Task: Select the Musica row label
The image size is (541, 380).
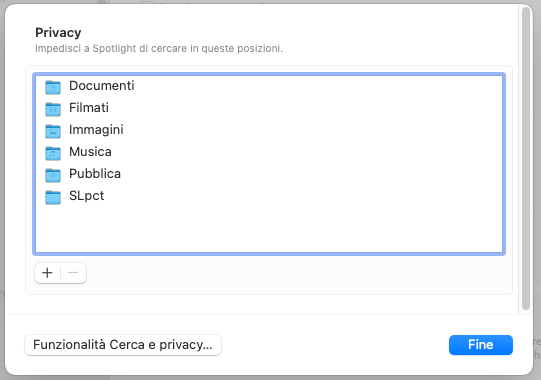Action: [x=90, y=152]
